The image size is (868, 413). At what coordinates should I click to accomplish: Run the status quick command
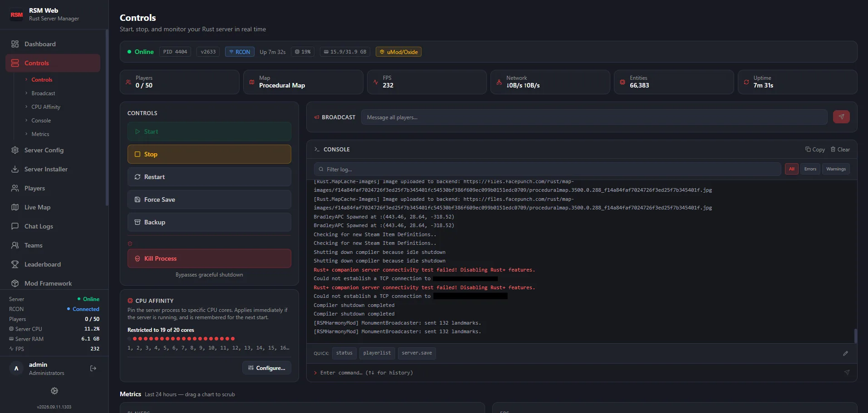pos(344,353)
